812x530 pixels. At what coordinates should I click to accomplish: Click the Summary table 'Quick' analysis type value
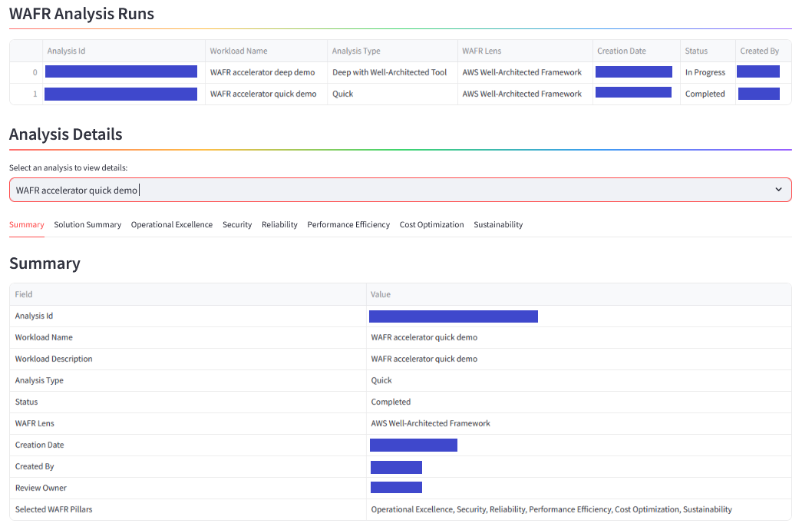[x=579, y=380]
